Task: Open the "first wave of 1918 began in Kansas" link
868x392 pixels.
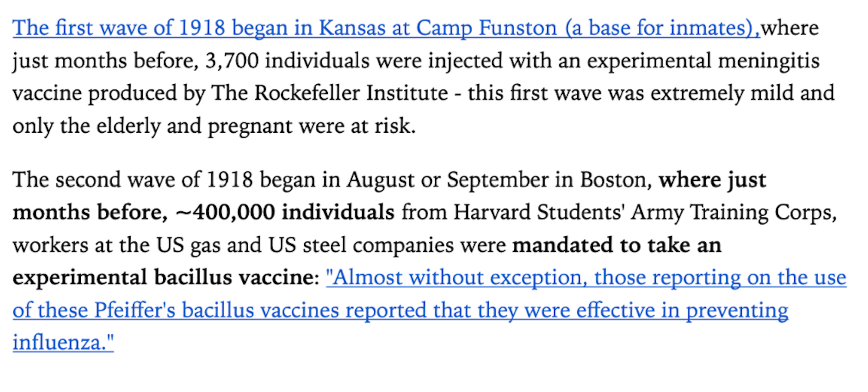Action: pyautogui.click(x=386, y=28)
